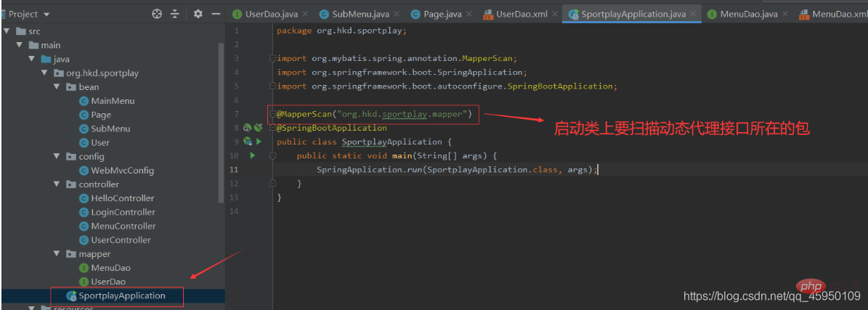Select the User class in bean
868x310 pixels.
pos(100,142)
